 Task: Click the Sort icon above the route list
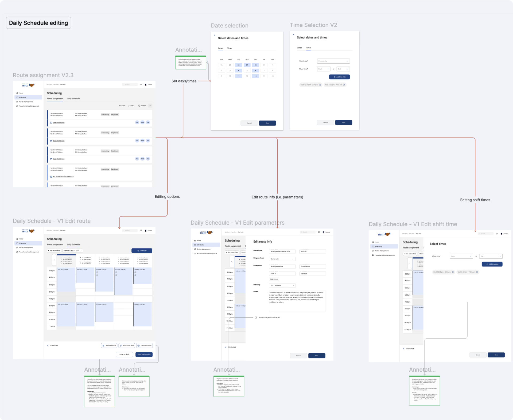[129, 106]
